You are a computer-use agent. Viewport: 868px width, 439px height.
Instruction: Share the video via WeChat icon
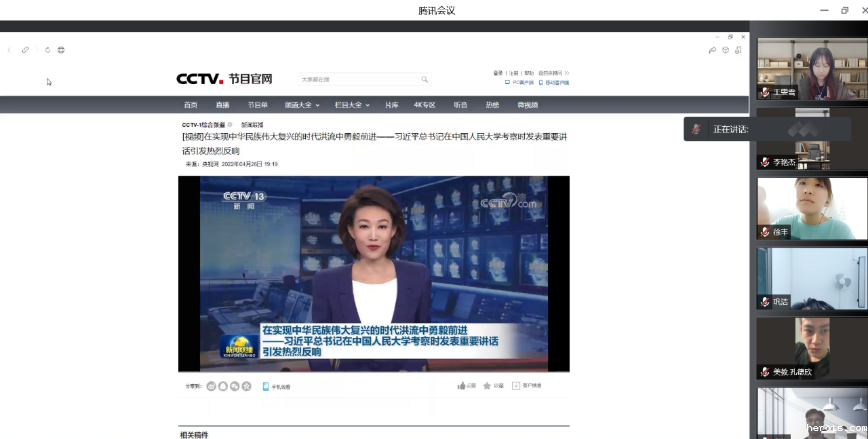[x=235, y=386]
